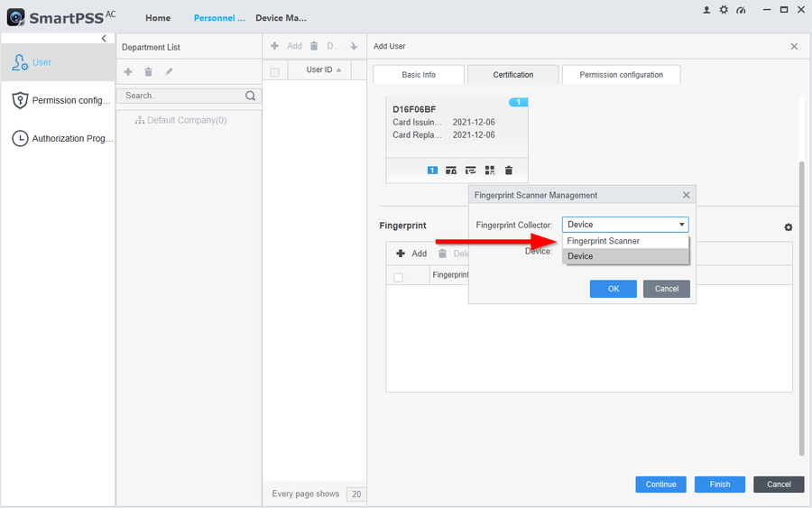
Task: Check the select-all box beside User ID
Action: pyautogui.click(x=275, y=71)
